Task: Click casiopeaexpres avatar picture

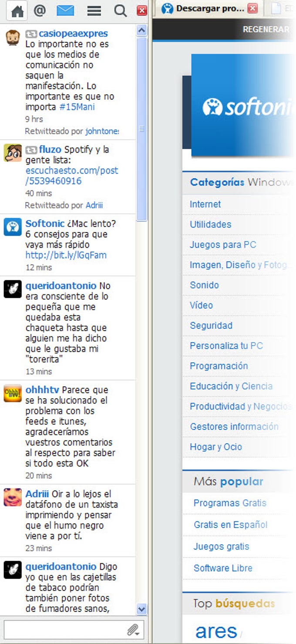Action: coord(13,38)
